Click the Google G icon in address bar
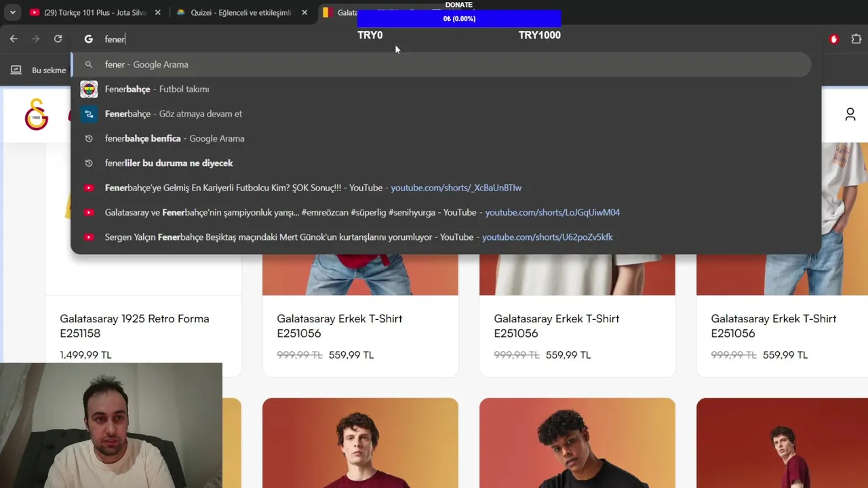The image size is (868, 488). pyautogui.click(x=88, y=39)
